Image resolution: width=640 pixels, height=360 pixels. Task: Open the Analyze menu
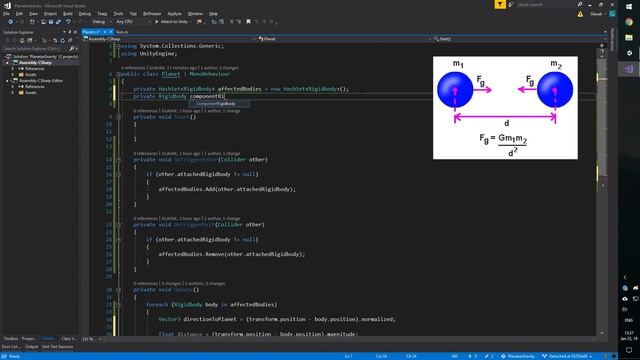tap(174, 14)
